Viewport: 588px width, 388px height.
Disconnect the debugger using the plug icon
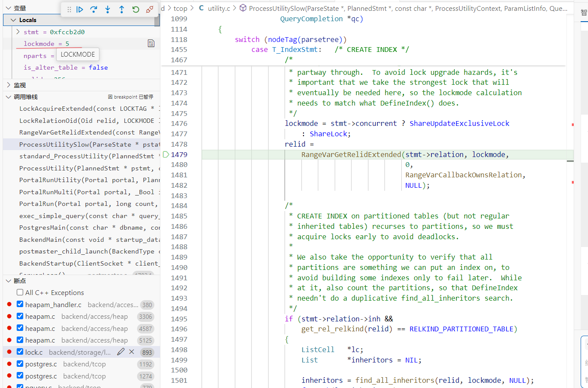[150, 10]
